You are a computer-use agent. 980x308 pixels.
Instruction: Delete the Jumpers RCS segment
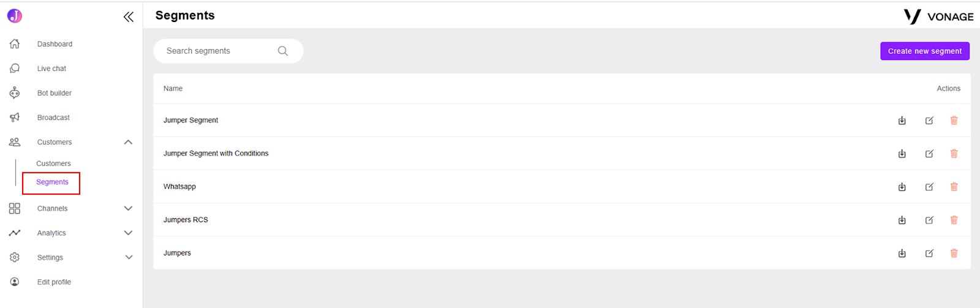coord(954,220)
